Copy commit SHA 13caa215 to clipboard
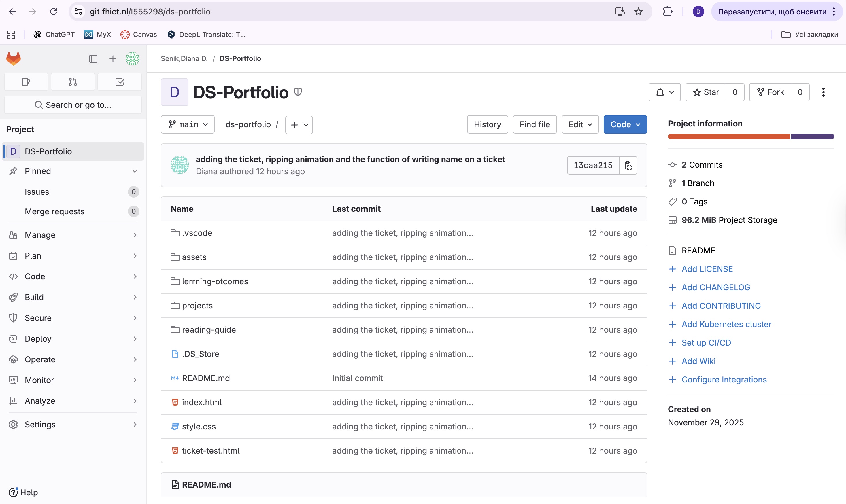Viewport: 846px width, 504px height. pyautogui.click(x=628, y=165)
